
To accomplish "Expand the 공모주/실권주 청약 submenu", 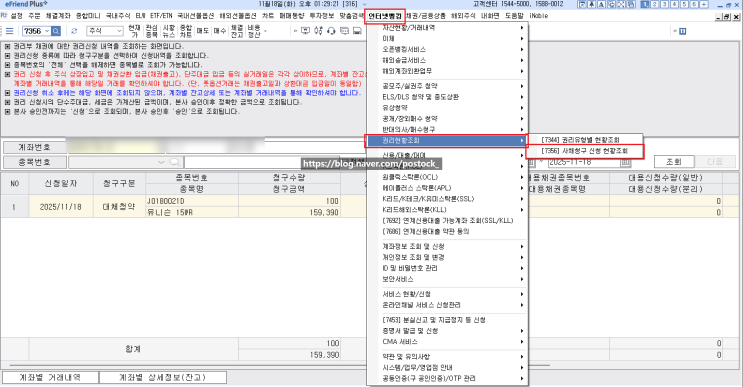I will pos(447,86).
